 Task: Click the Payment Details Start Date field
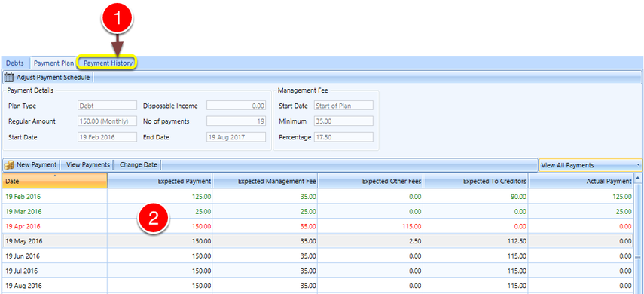[107, 137]
